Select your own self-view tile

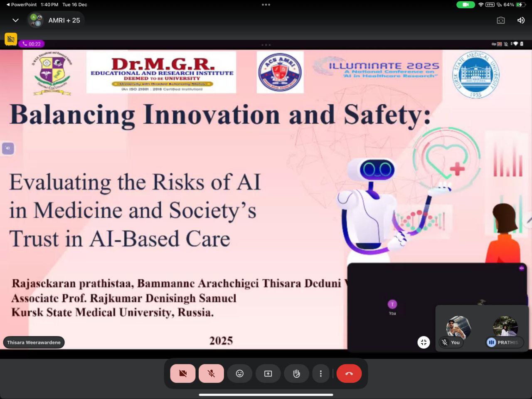pyautogui.click(x=458, y=329)
